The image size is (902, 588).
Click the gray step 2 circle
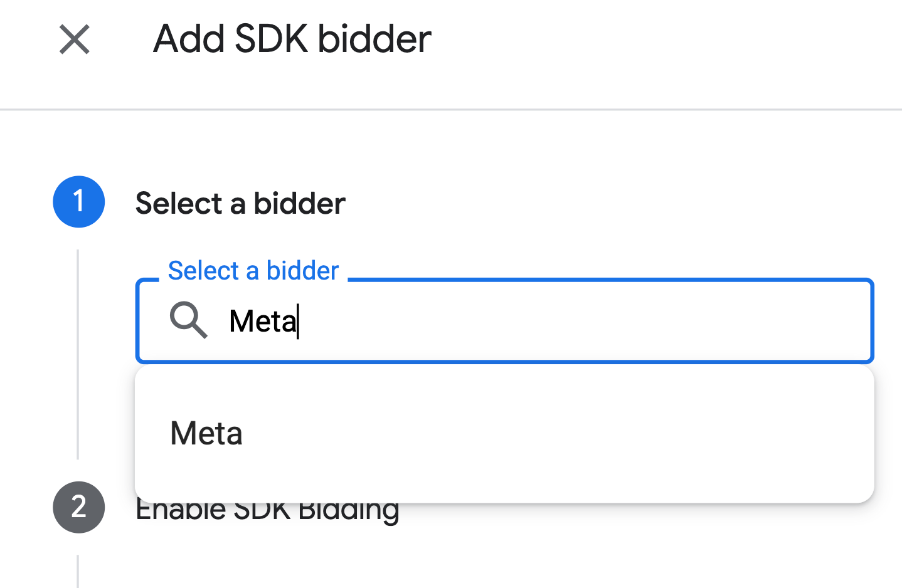tap(78, 507)
